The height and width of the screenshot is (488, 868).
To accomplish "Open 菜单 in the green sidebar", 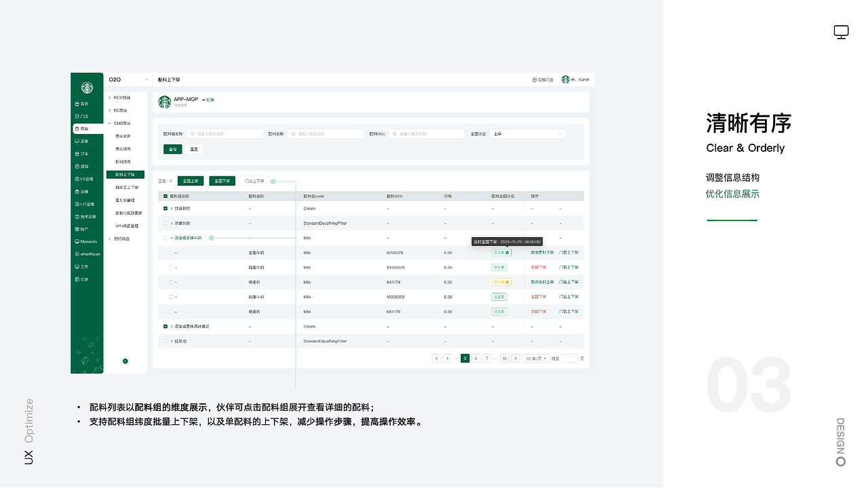I will (x=81, y=141).
